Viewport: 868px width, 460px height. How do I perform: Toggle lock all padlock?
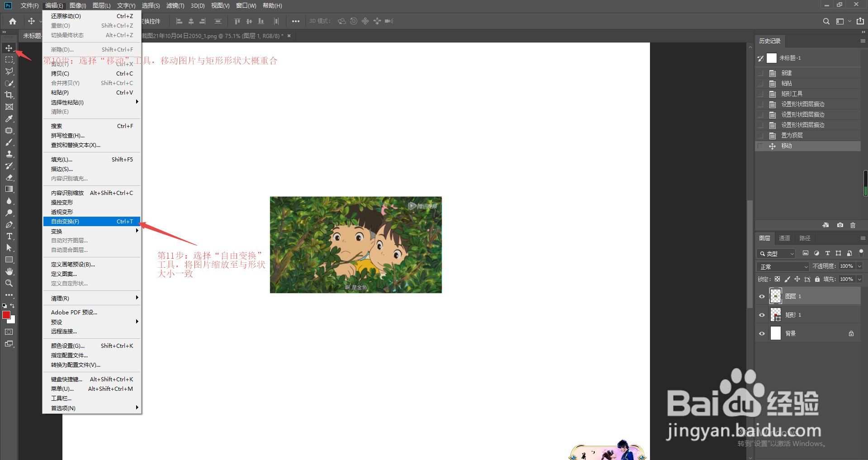(x=817, y=279)
